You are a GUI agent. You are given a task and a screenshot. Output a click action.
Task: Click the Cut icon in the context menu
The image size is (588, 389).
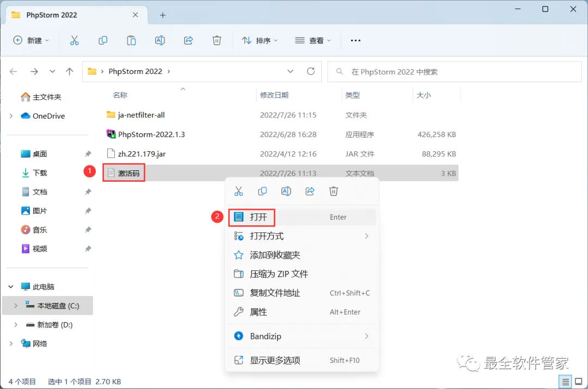point(238,192)
